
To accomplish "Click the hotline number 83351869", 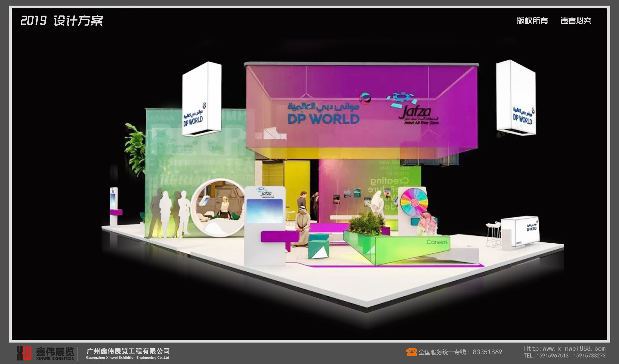I will pos(487,352).
